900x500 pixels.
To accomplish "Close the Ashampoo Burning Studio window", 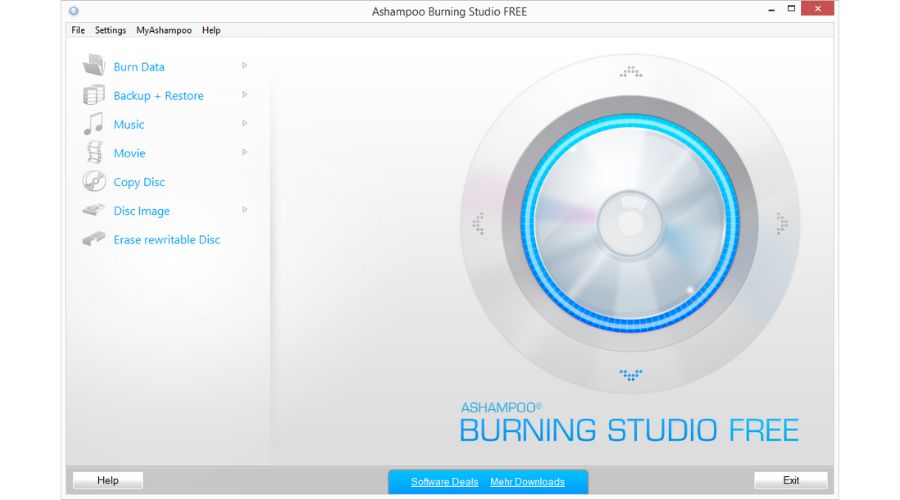I will tap(817, 9).
